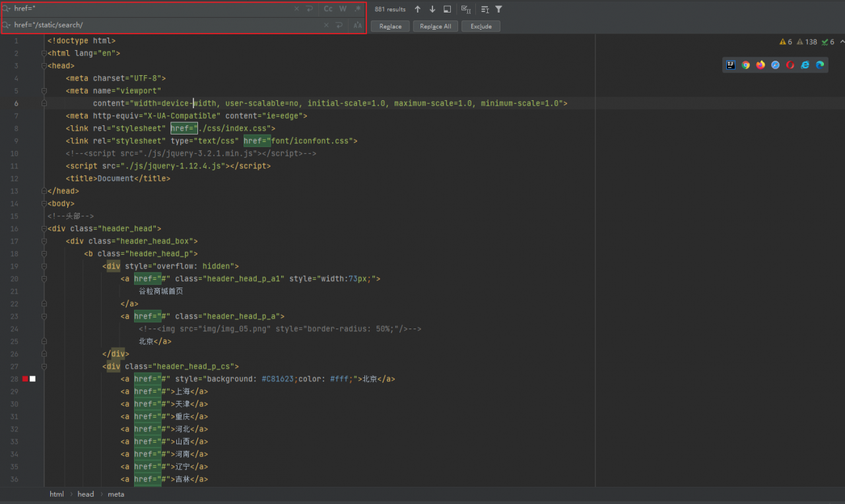The image size is (845, 504).
Task: Click the 谷粒商城首页 link text
Action: 161,292
